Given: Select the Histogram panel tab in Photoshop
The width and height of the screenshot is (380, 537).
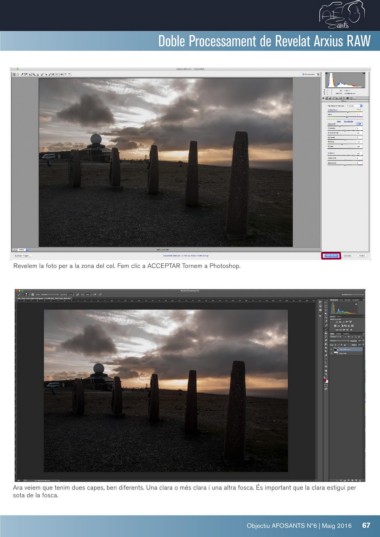Looking at the screenshot, I should pyautogui.click(x=334, y=300).
